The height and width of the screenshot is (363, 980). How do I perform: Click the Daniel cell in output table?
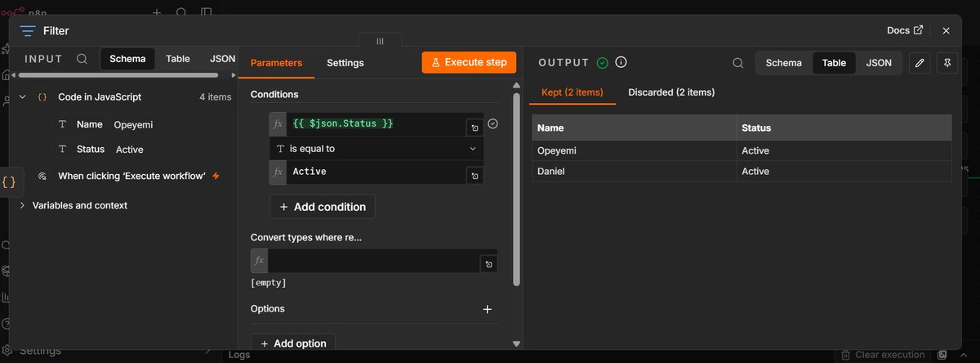coord(634,171)
